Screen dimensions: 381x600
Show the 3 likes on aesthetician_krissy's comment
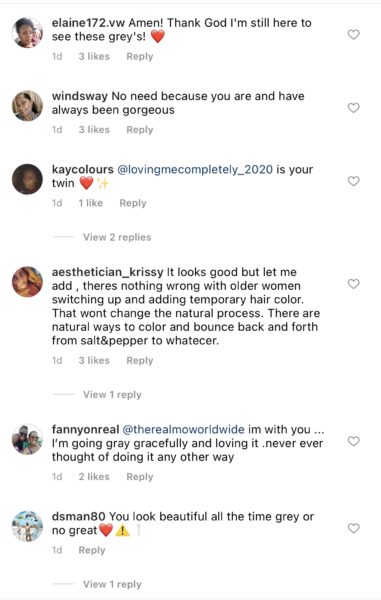94,360
